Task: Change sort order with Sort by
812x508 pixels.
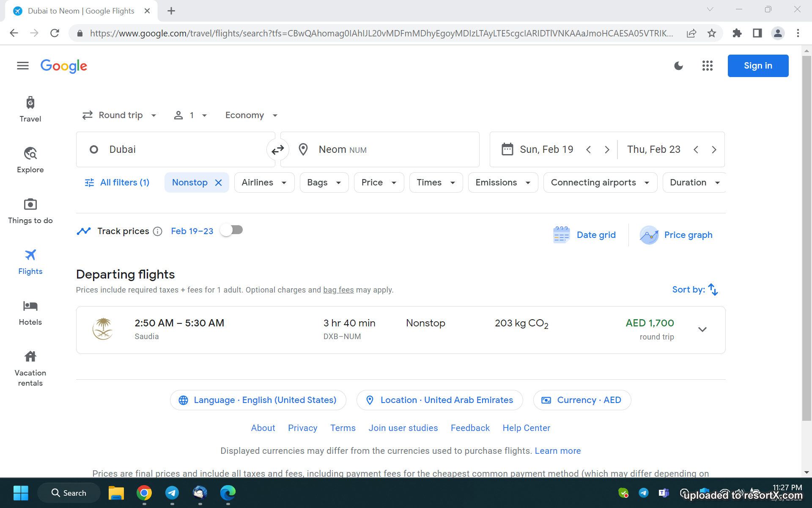Action: [x=695, y=290]
